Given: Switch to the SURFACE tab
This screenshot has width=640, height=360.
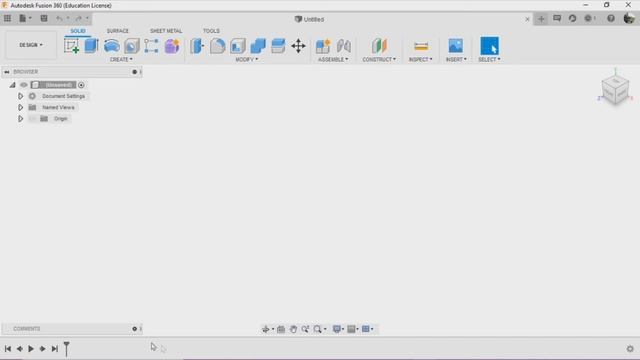Looking at the screenshot, I should point(118,31).
